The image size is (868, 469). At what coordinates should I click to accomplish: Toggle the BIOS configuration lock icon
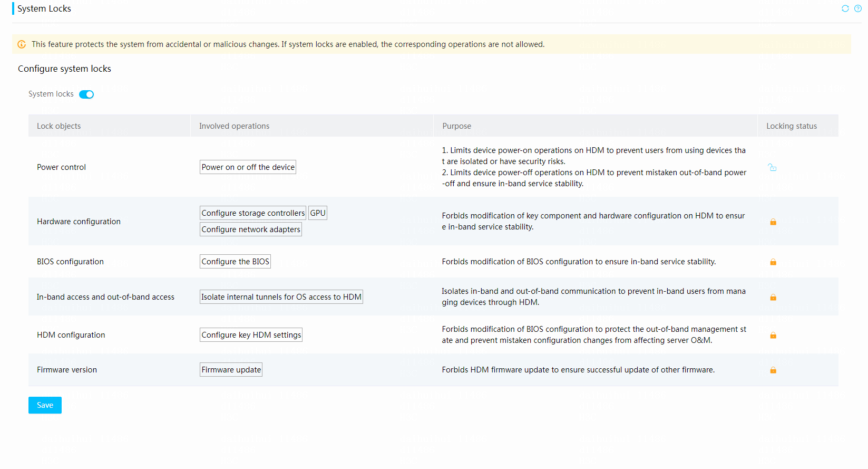point(773,262)
